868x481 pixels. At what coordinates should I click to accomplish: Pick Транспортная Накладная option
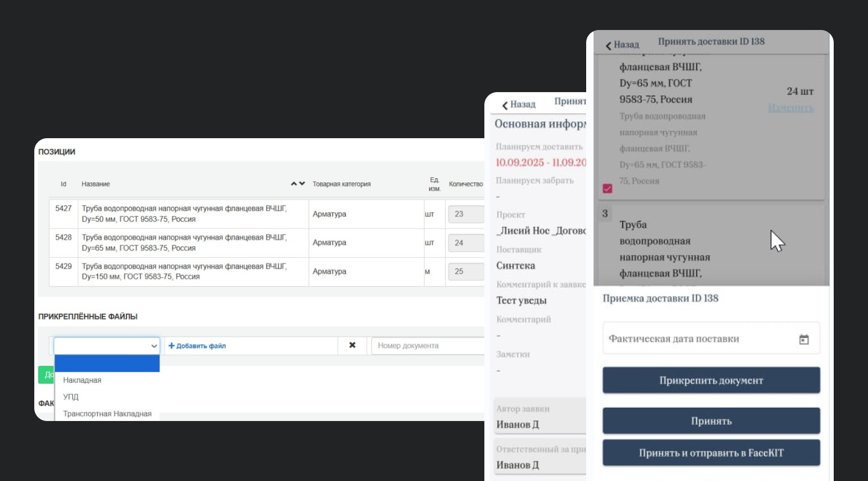107,414
